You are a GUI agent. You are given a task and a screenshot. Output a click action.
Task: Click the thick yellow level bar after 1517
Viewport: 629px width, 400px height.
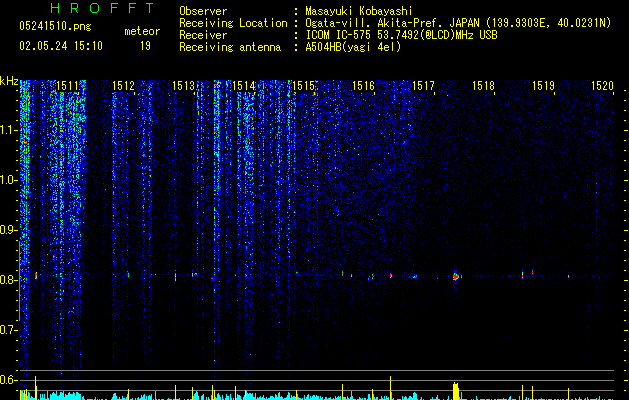tap(456, 391)
